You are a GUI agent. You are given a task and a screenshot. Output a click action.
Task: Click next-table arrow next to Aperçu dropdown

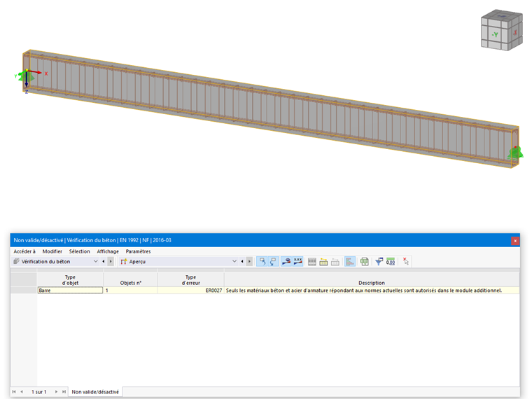pos(249,261)
